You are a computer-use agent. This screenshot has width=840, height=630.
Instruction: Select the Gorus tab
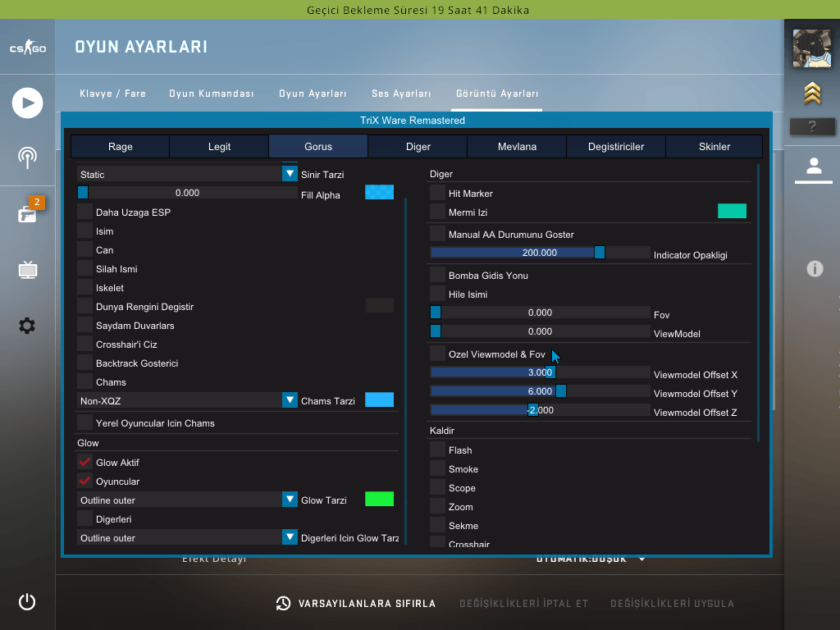pyautogui.click(x=318, y=147)
